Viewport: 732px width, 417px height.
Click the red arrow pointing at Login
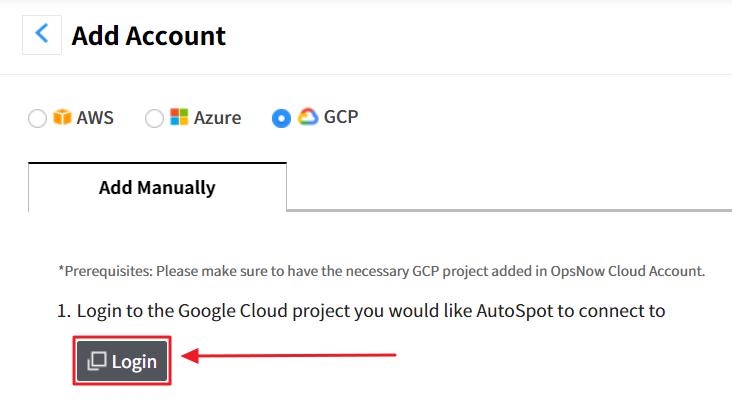(295, 354)
